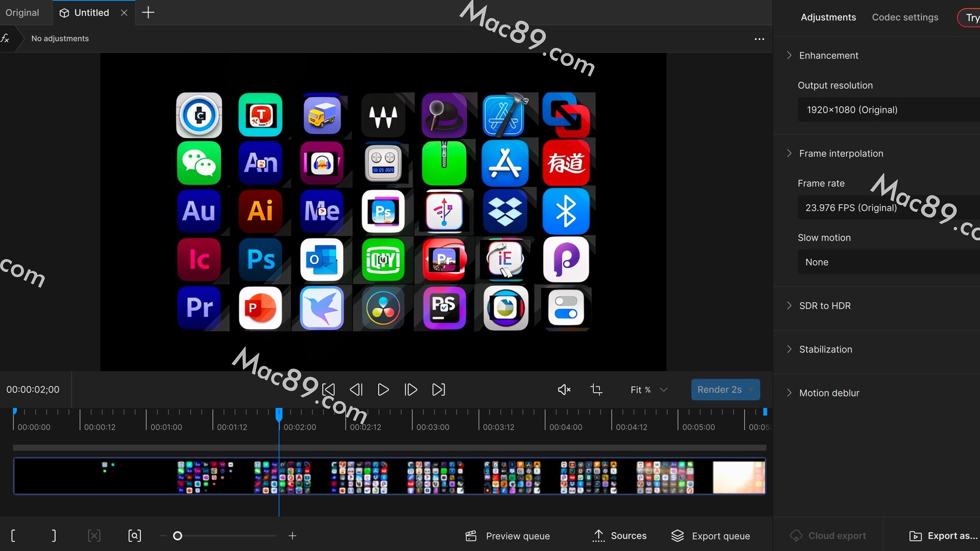Image resolution: width=980 pixels, height=551 pixels.
Task: Click the timeline zoom slider handle
Action: 178,536
